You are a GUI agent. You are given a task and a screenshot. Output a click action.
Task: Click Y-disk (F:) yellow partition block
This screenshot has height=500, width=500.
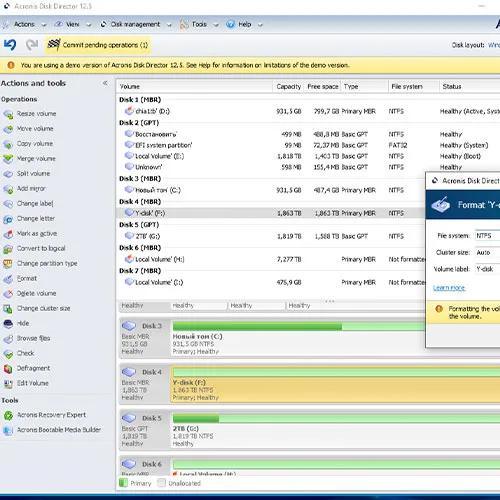point(335,385)
